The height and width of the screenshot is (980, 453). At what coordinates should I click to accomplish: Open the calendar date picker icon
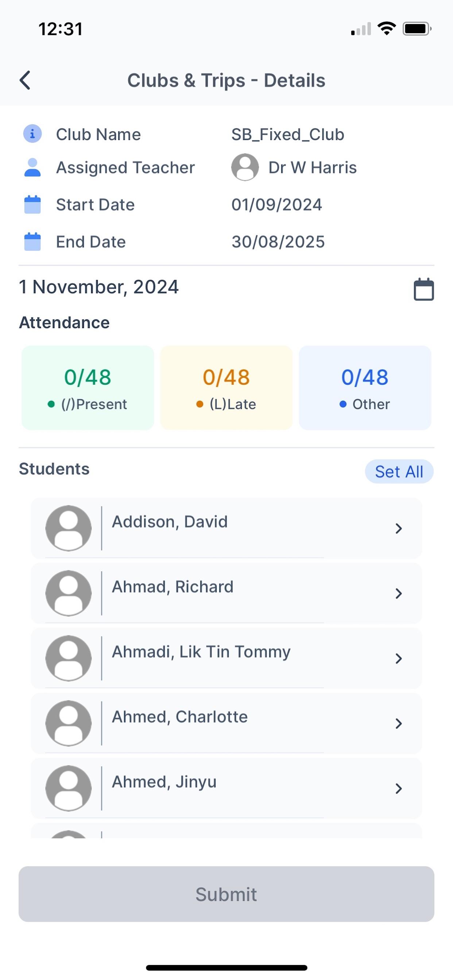pyautogui.click(x=424, y=289)
